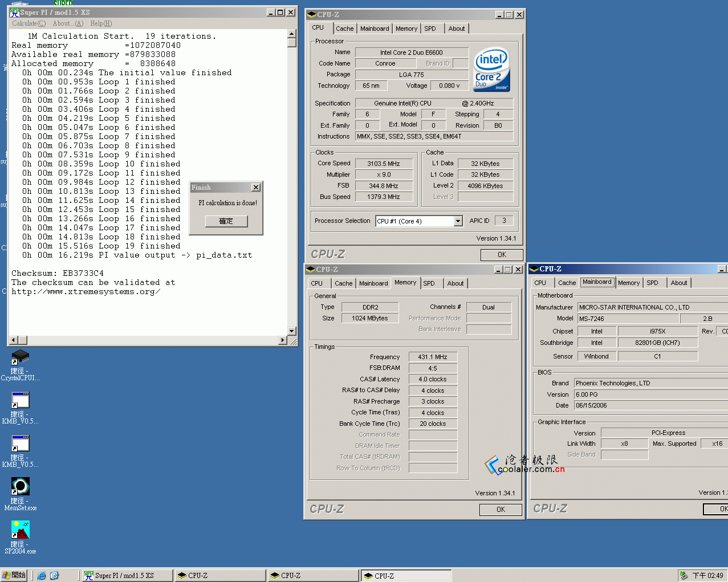Open Calculate menu in Super PI
Viewport: 728px width, 582px height.
(29, 23)
